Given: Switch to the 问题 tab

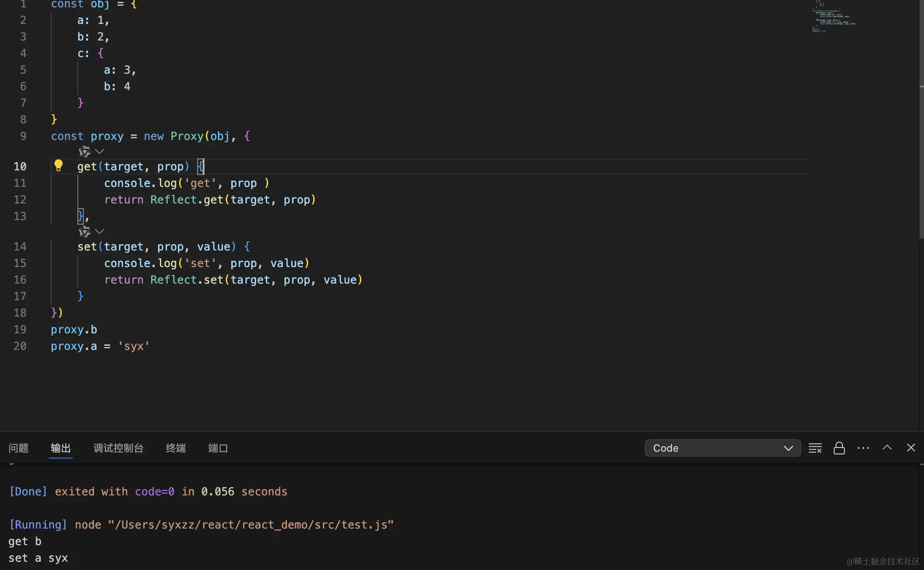Looking at the screenshot, I should tap(18, 448).
